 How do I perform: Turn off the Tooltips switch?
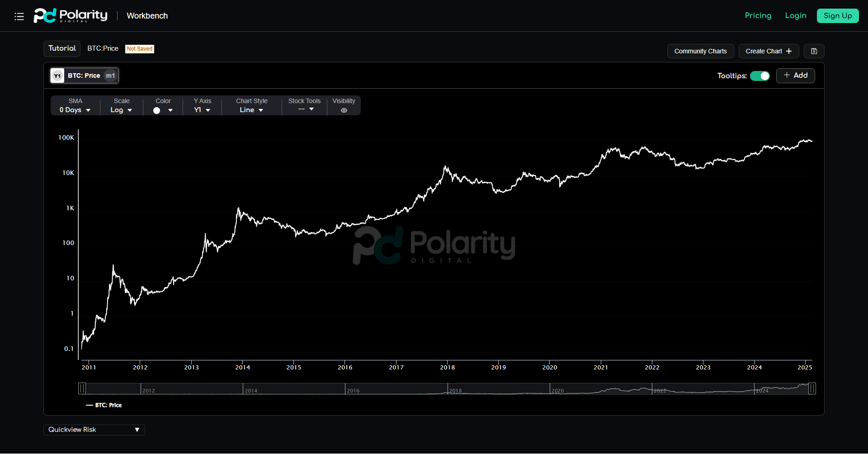coord(760,76)
